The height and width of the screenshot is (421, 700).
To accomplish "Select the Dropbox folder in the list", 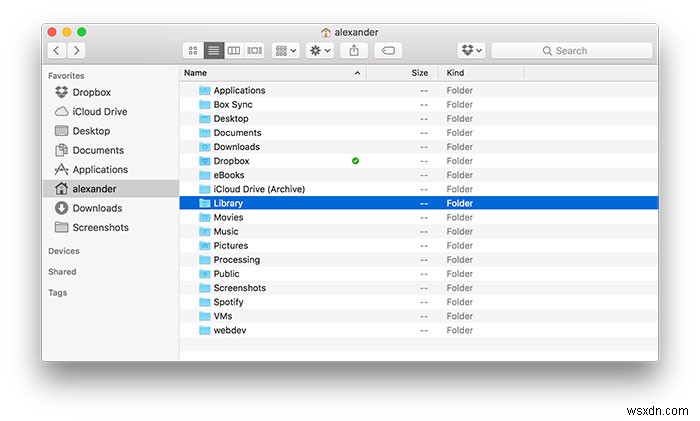I will [419, 161].
